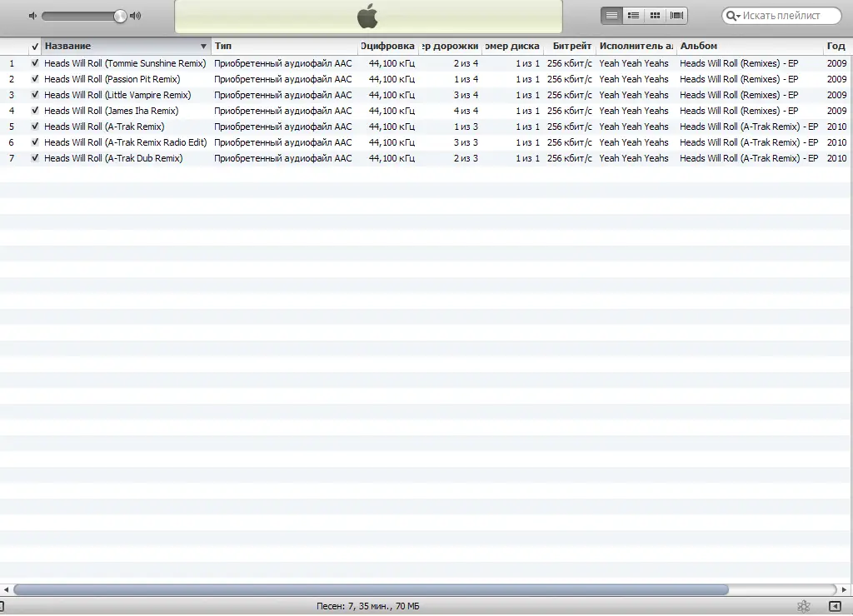
Task: Open search options magnifier dropdown
Action: (732, 16)
